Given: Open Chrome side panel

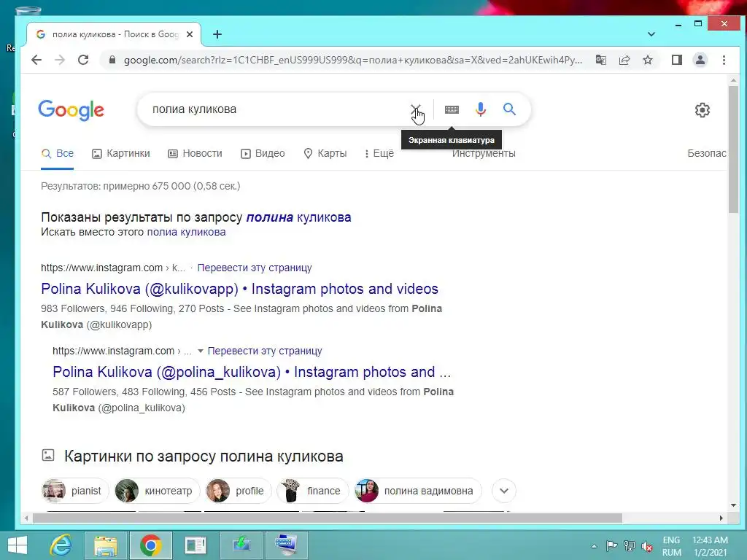Looking at the screenshot, I should tap(677, 60).
